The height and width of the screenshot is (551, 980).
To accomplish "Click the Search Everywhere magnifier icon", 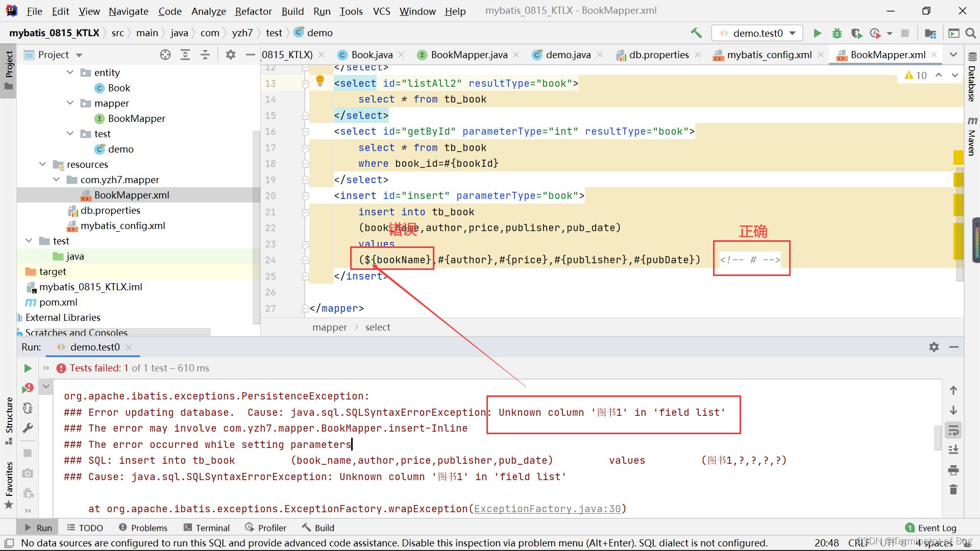I will point(971,33).
